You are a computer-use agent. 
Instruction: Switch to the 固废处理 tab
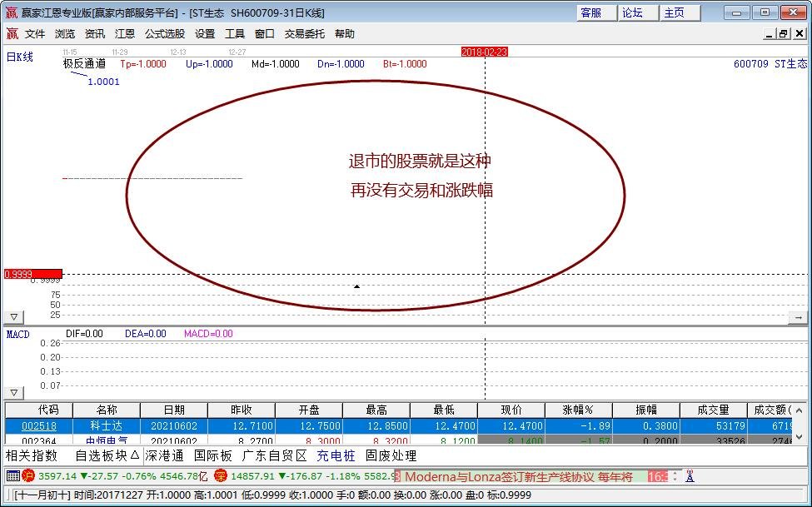(x=391, y=455)
